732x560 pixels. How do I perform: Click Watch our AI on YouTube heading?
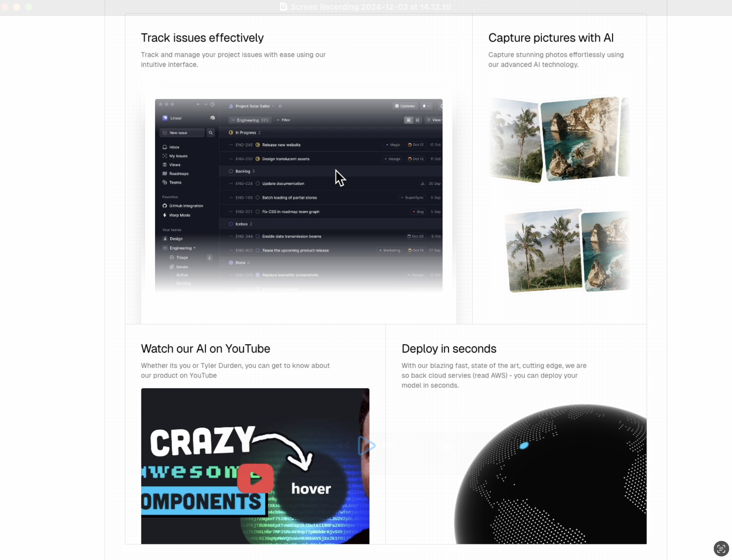coord(205,348)
